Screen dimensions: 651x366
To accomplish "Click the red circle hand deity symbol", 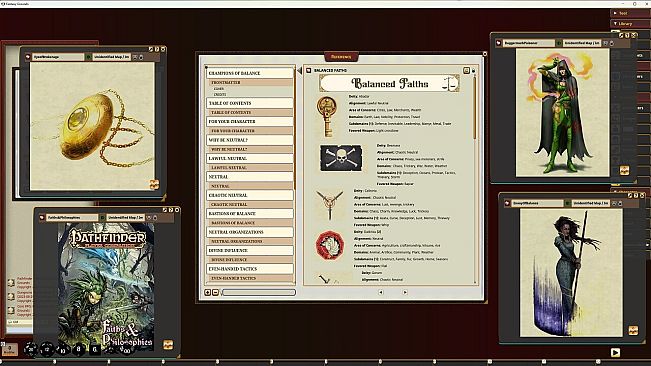I will tap(330, 246).
